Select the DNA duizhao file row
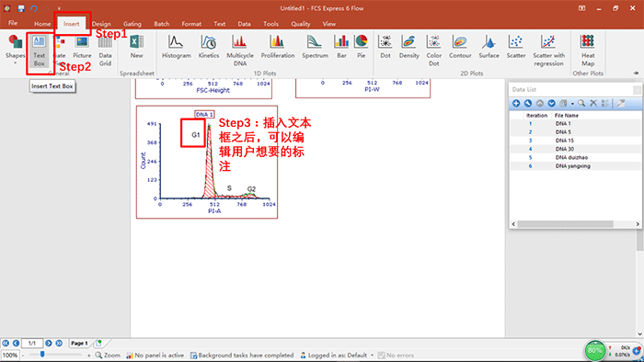 (x=575, y=157)
